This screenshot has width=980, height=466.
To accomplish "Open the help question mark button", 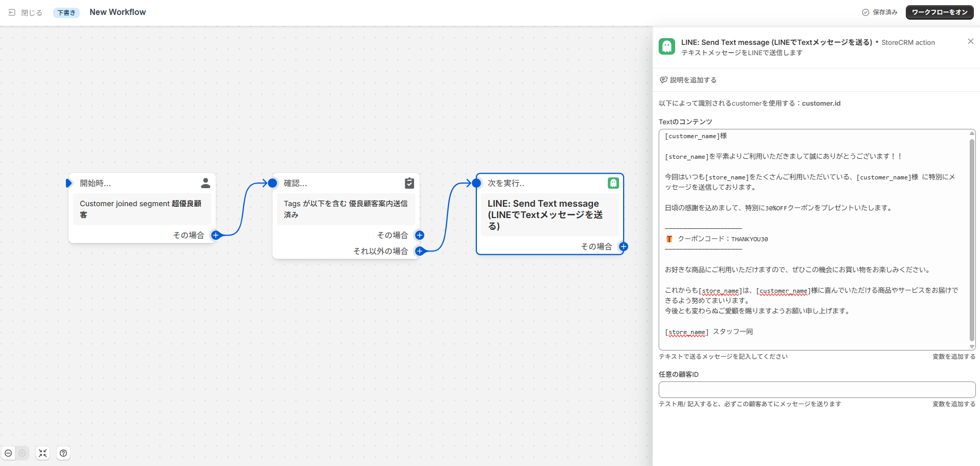I will point(63,453).
